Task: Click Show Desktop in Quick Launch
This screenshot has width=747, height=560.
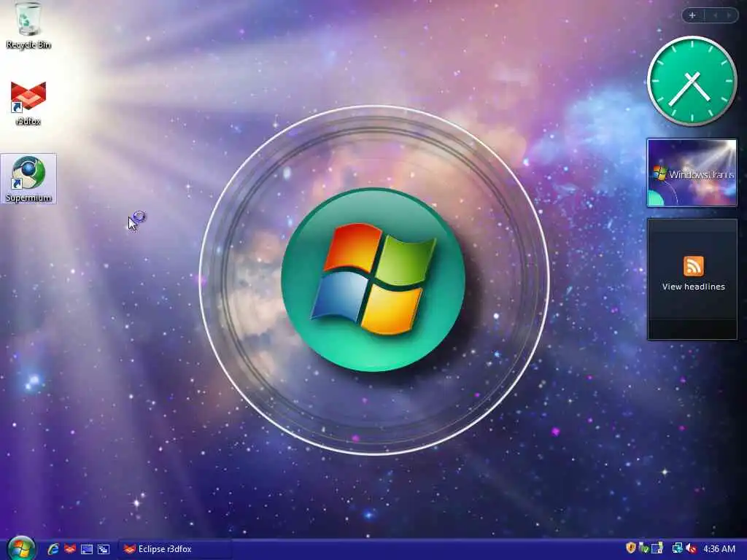Action: [x=87, y=549]
